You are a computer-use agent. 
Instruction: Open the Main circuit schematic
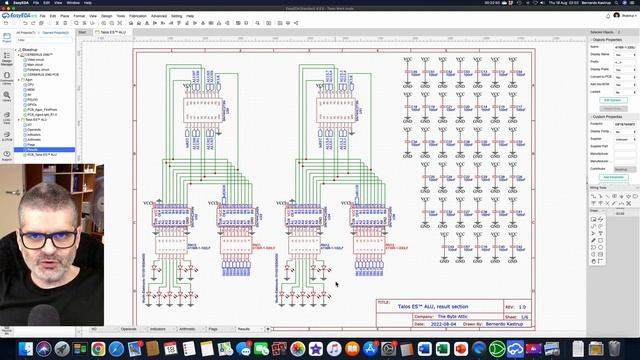(34, 64)
